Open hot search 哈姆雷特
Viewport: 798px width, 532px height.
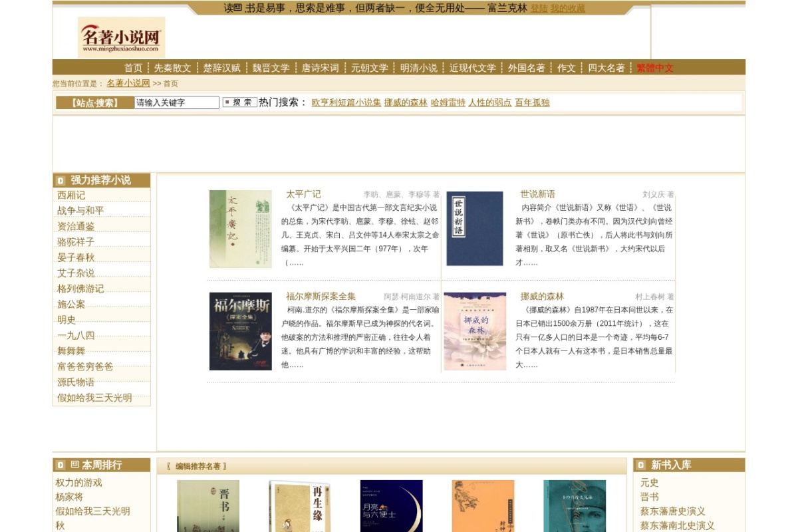click(448, 102)
